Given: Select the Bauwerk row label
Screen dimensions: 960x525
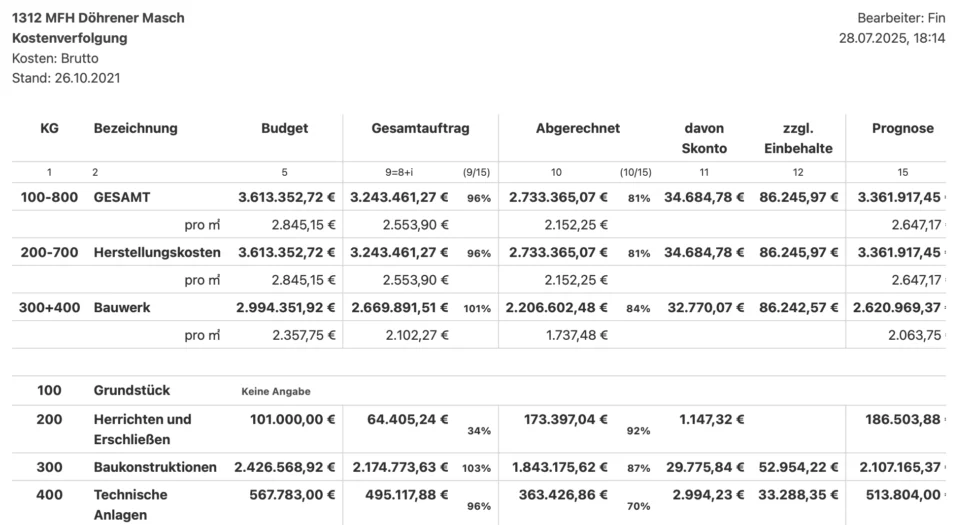Looking at the screenshot, I should click(x=122, y=307).
